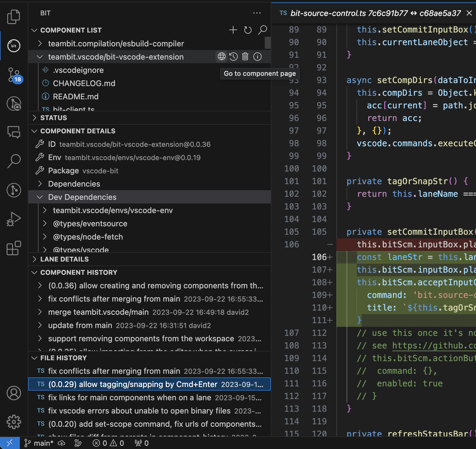Click the github link in code comment
The width and height of the screenshot is (476, 449).
434,345
